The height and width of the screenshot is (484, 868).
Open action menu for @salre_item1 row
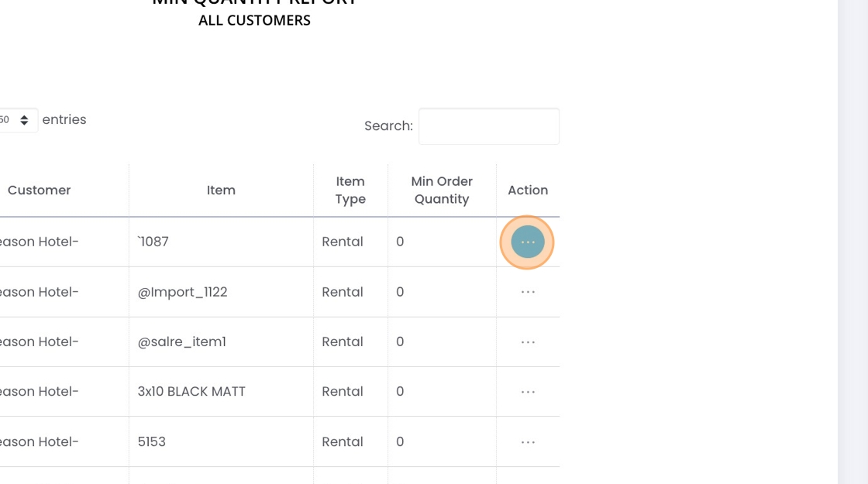click(528, 342)
